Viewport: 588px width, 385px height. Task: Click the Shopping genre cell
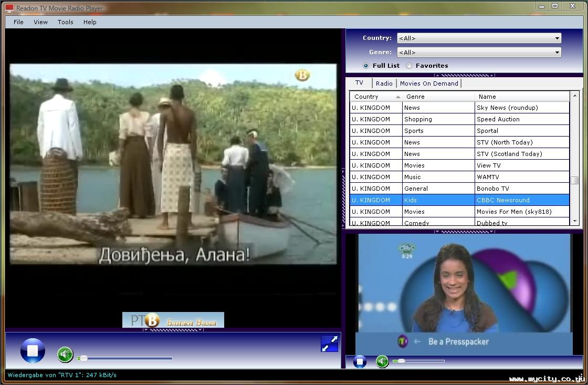pyautogui.click(x=438, y=119)
